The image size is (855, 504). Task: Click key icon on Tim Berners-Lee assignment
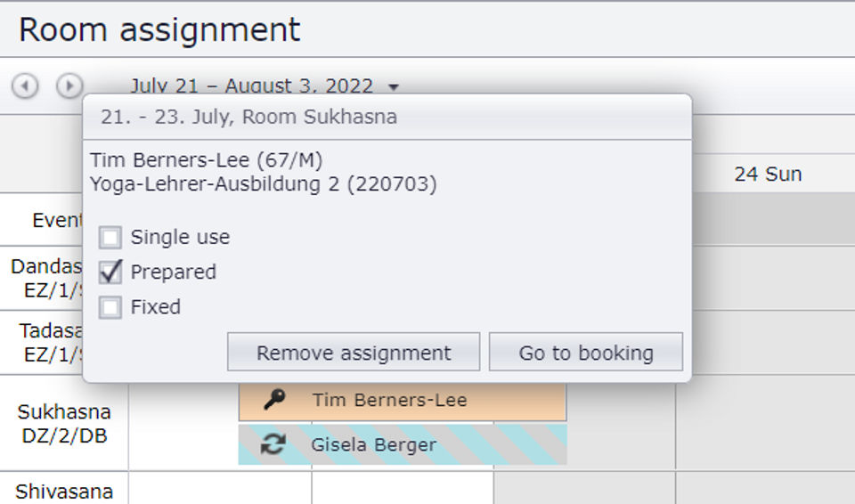[x=275, y=401]
